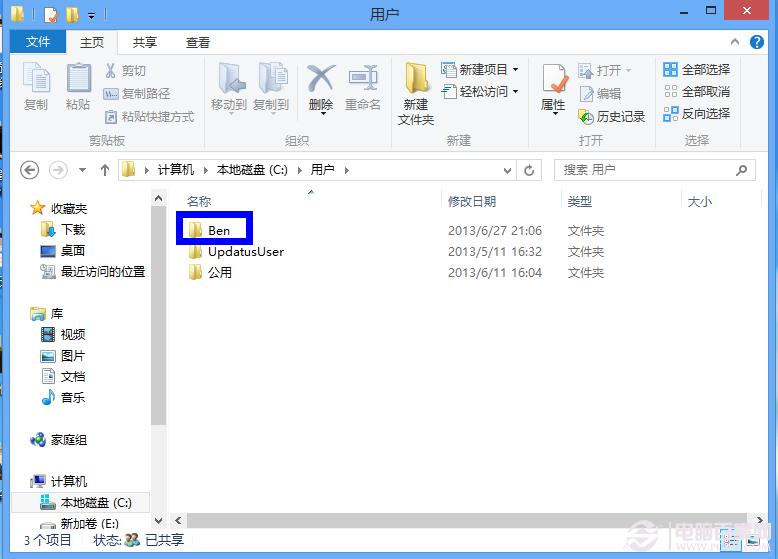Open Easy access (轻松访问) menu

click(x=479, y=91)
